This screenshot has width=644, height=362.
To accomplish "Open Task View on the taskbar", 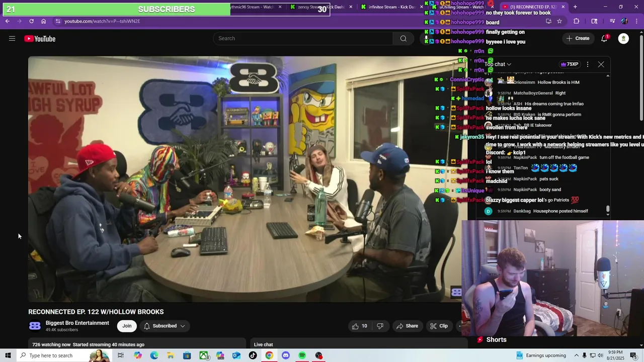I will click(121, 355).
